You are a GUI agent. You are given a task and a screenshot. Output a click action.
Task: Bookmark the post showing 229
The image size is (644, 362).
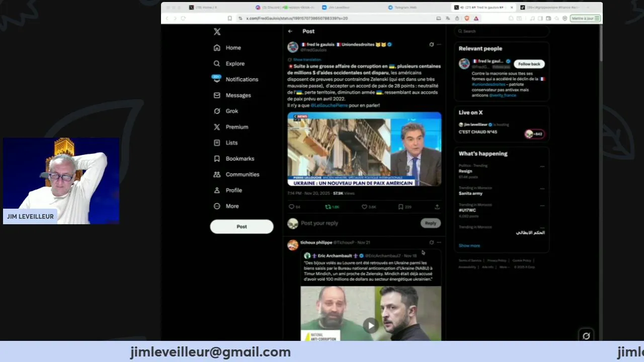pyautogui.click(x=405, y=207)
